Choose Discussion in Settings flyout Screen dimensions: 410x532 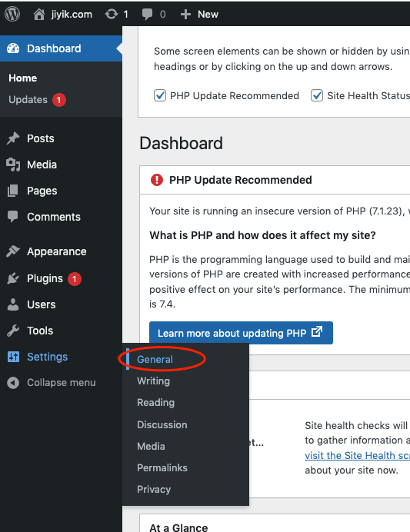tap(162, 425)
